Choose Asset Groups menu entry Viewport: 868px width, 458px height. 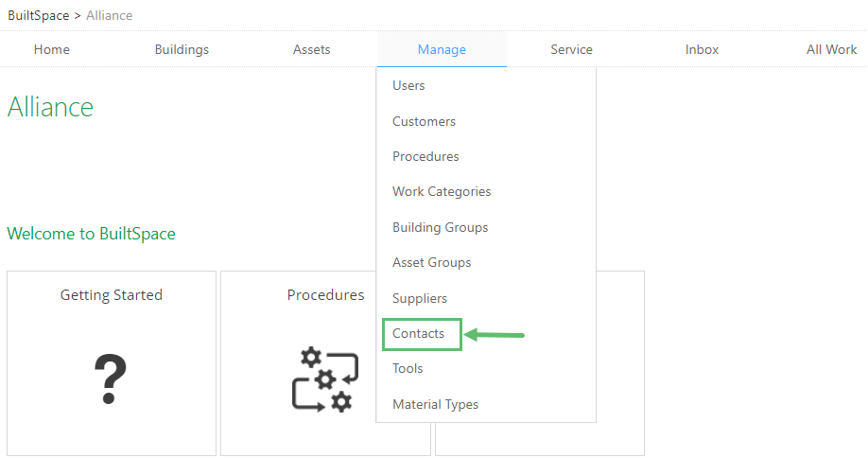pyautogui.click(x=432, y=262)
